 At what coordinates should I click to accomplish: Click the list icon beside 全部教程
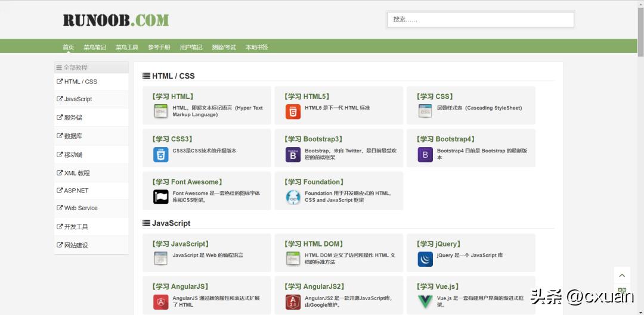coord(59,68)
